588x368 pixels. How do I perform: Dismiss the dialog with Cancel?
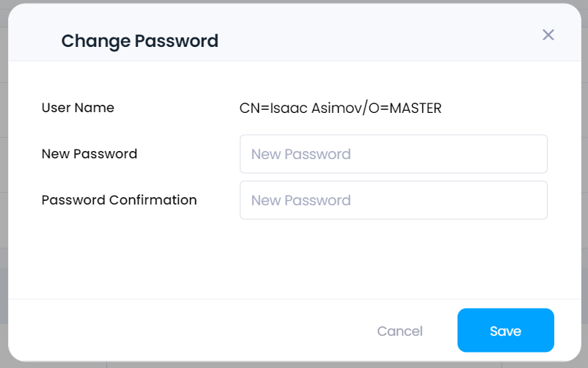(400, 331)
